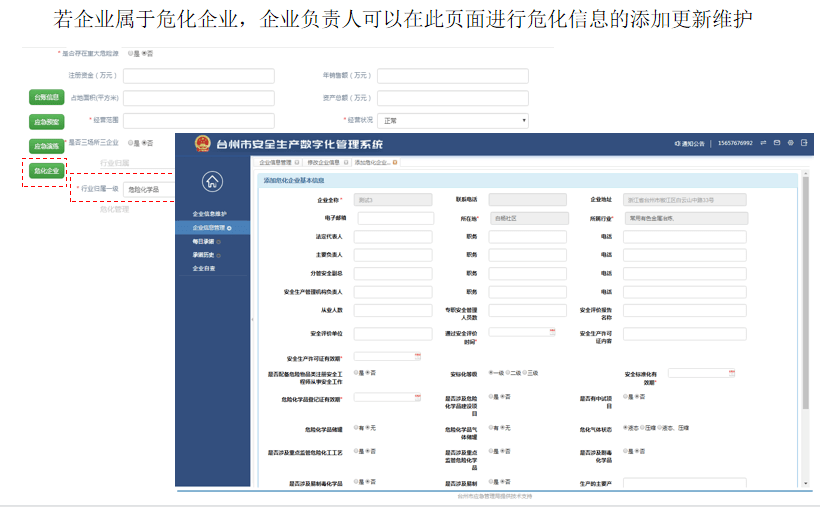Select 是 for 是否三场所三企业
Image resolution: width=820 pixels, height=507 pixels.
(130, 143)
